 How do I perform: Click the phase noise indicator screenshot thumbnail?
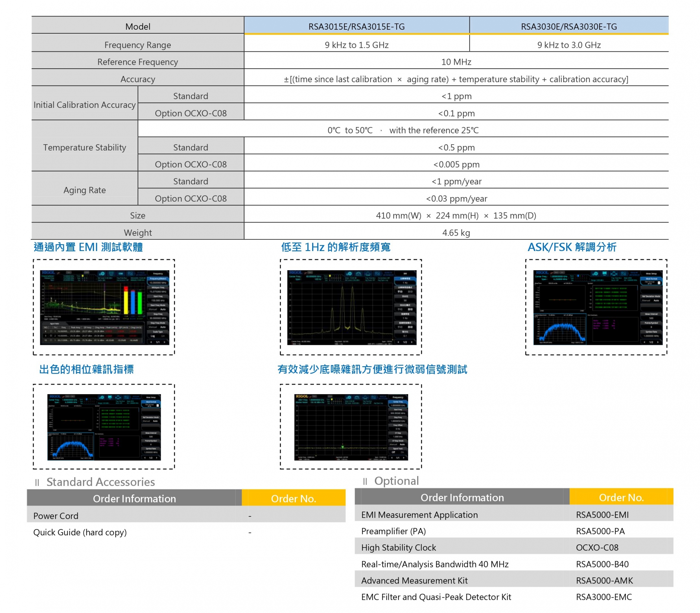coord(104,427)
